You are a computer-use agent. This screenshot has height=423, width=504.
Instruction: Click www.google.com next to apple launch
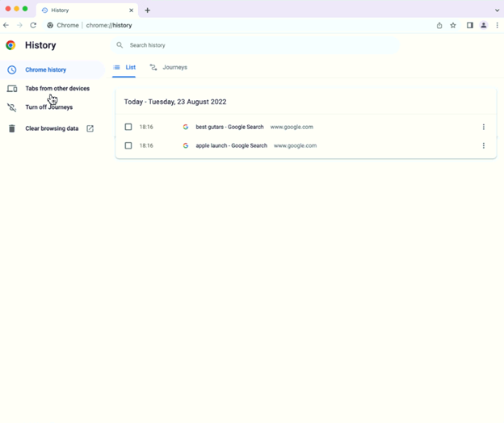point(295,145)
